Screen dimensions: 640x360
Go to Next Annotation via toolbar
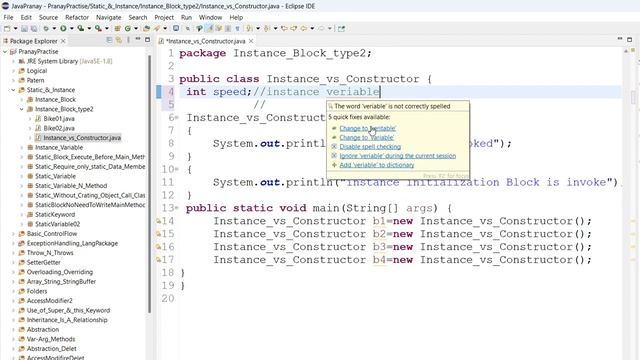click(249, 29)
